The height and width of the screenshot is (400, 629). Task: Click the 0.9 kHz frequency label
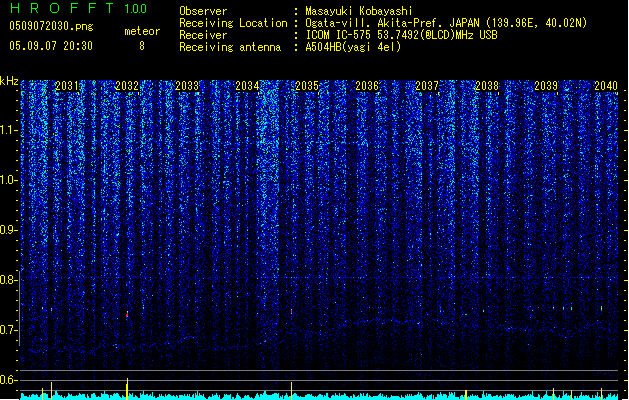point(9,230)
